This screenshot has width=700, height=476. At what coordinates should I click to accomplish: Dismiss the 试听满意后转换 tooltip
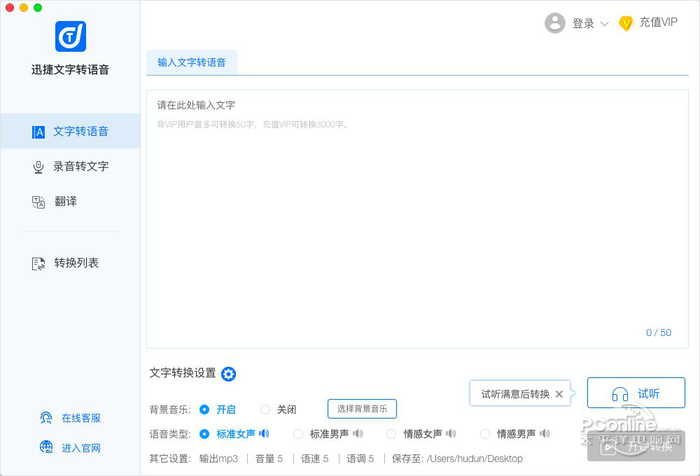[559, 394]
